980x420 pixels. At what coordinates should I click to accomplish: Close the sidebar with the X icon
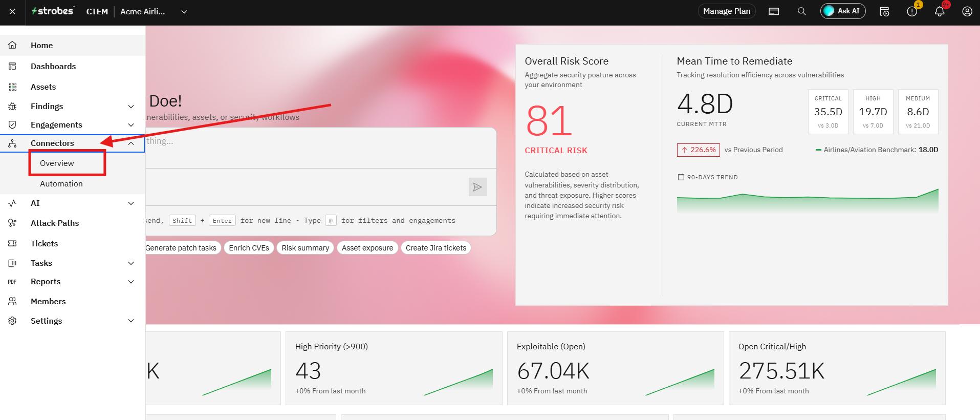(12, 11)
